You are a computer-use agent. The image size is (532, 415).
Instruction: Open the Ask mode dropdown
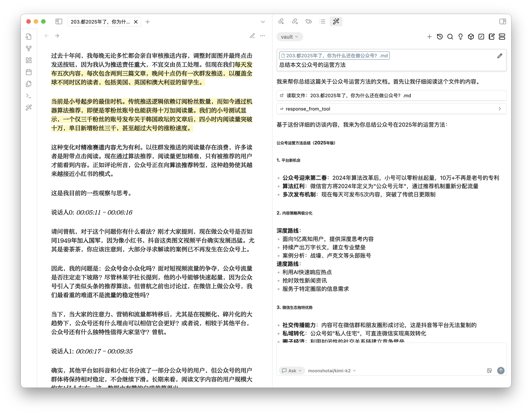[292, 371]
